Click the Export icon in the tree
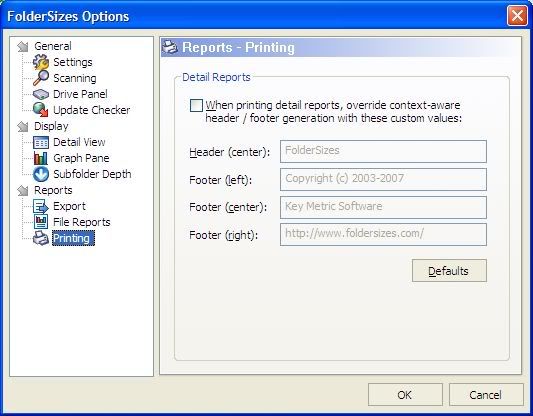533x416 pixels. (x=41, y=206)
